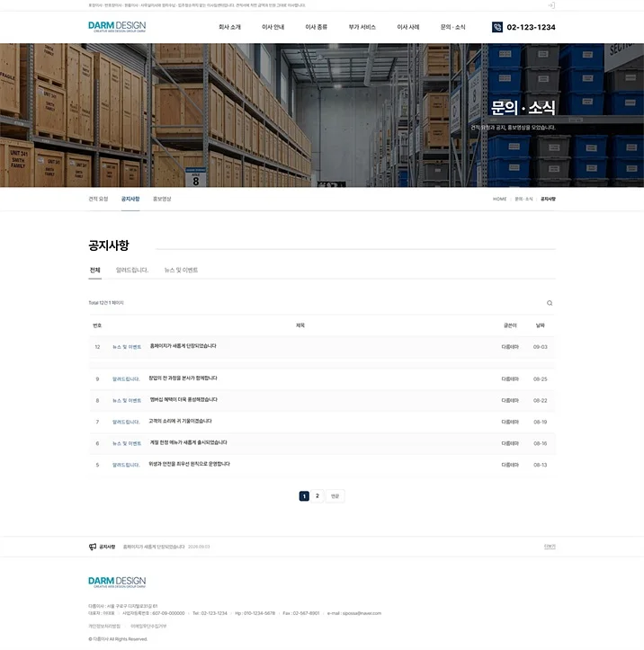Viewport: 644px width, 650px height.
Task: Go to pagination page 1
Action: tap(304, 496)
